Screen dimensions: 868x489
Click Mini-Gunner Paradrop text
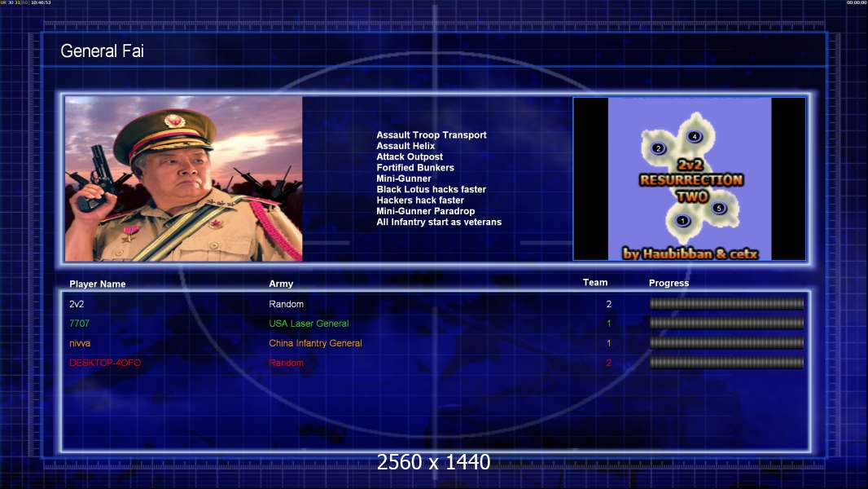(x=425, y=211)
